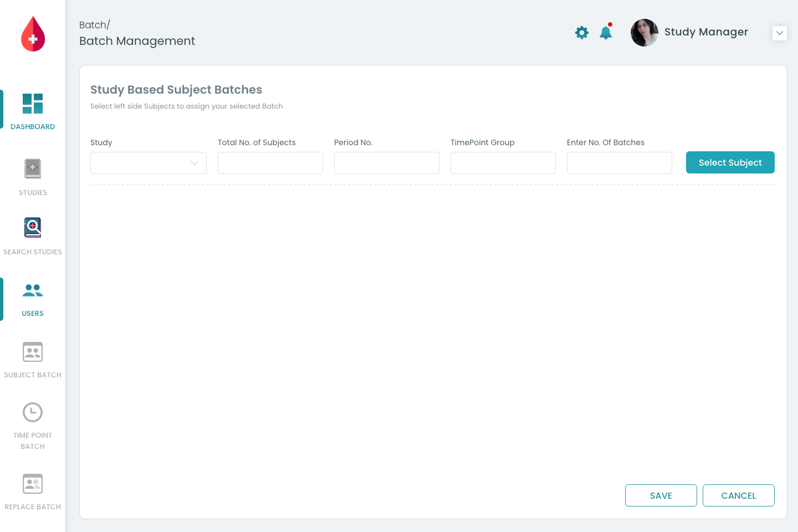The width and height of the screenshot is (798, 532).
Task: Open the Users people icon
Action: [33, 290]
